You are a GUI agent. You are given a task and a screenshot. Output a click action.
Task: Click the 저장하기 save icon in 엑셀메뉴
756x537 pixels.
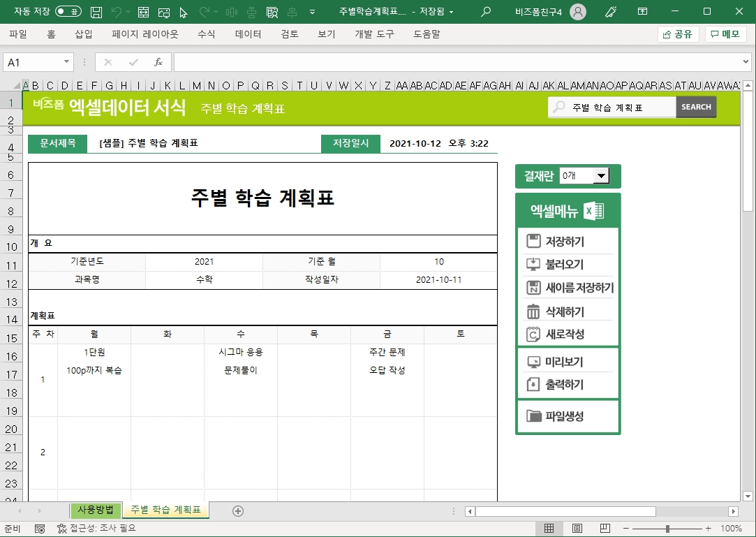(533, 242)
